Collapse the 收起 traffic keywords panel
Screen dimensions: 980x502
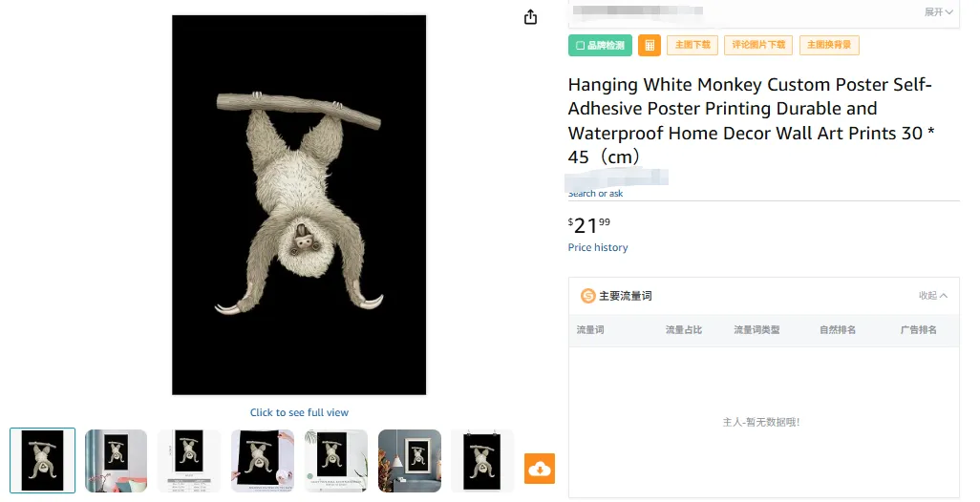pos(932,296)
